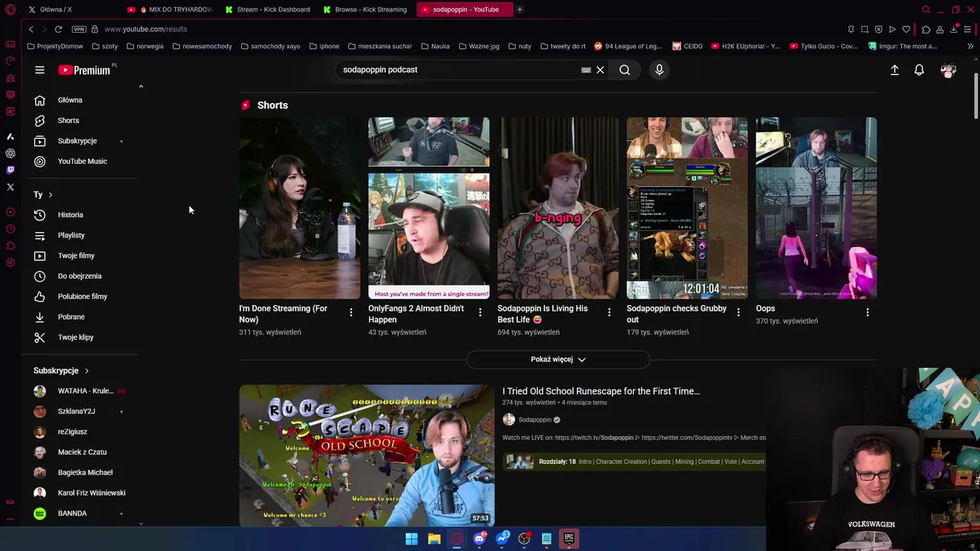Viewport: 980px width, 551px height.
Task: Open Imgur bookmark in bookmarks bar
Action: (x=903, y=46)
